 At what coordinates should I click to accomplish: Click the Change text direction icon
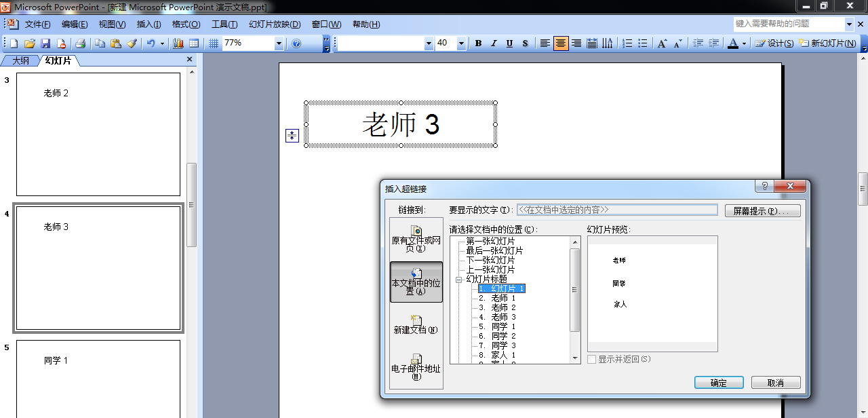coord(608,43)
